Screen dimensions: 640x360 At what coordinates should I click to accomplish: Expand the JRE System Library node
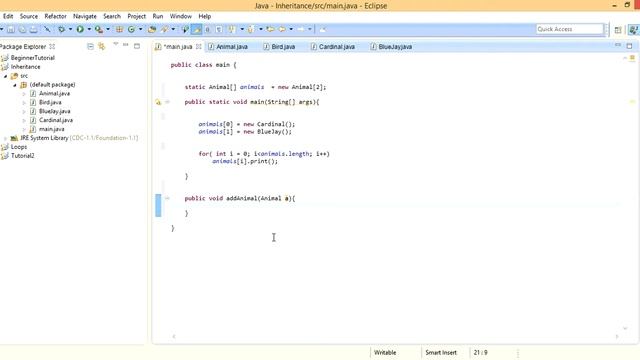pos(6,138)
